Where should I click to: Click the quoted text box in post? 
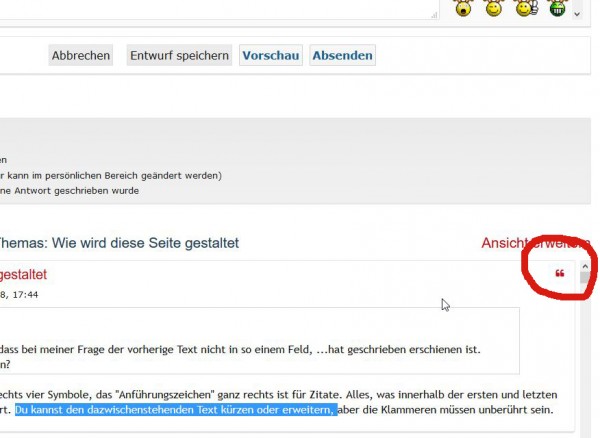point(260,340)
